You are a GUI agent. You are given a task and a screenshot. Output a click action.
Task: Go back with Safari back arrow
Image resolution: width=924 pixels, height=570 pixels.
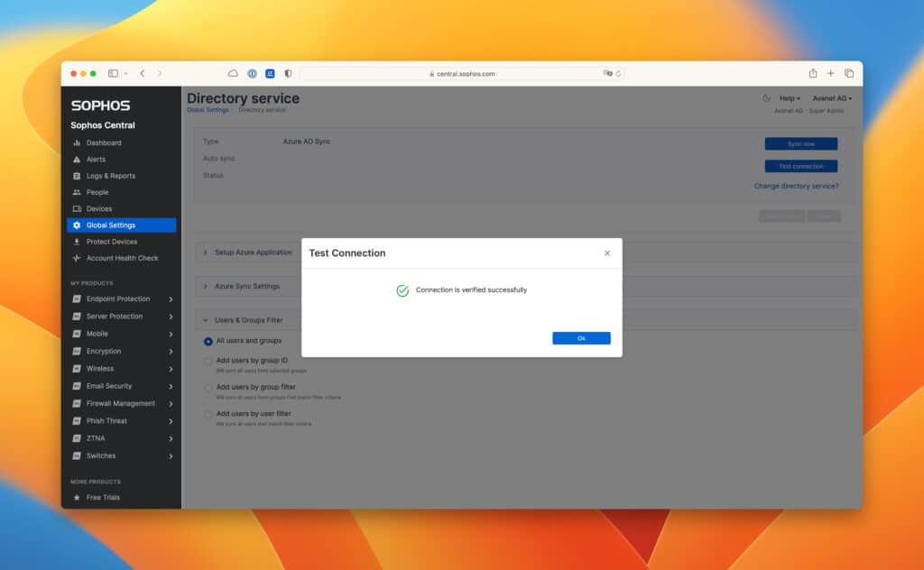coord(142,74)
